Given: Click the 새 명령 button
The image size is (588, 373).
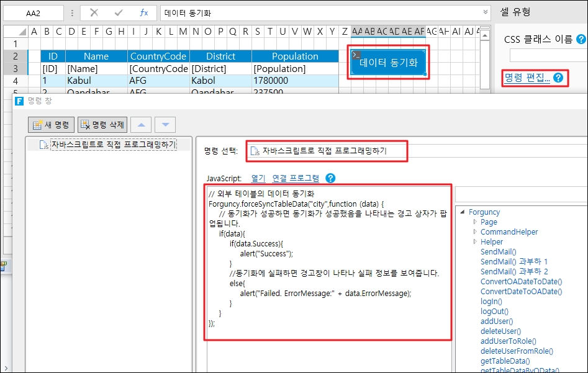Looking at the screenshot, I should [x=52, y=125].
